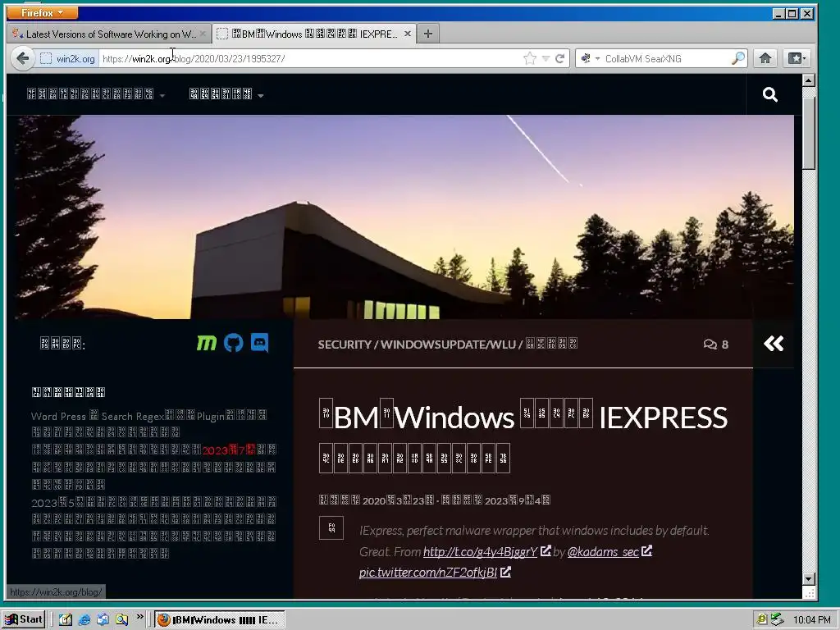Launch Internet Explorer from quick launch

(x=84, y=620)
